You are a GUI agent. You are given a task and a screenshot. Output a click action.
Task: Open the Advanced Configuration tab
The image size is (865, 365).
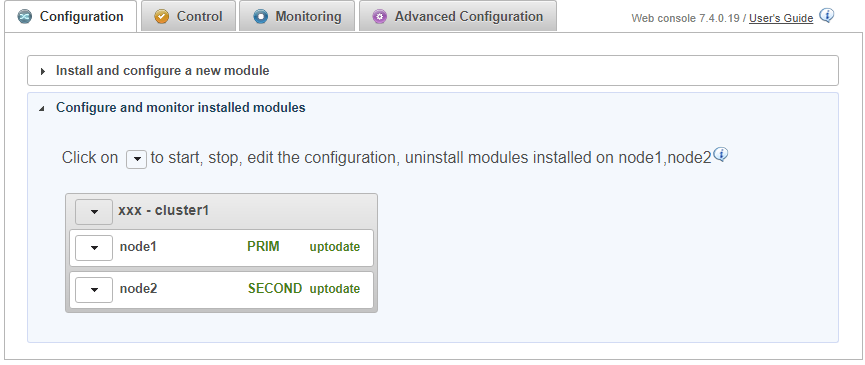pyautogui.click(x=458, y=16)
